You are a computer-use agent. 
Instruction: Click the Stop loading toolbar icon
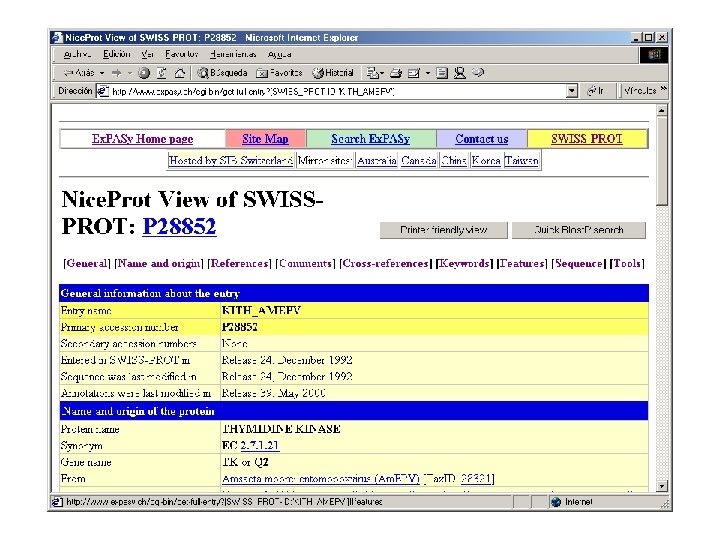tap(144, 73)
